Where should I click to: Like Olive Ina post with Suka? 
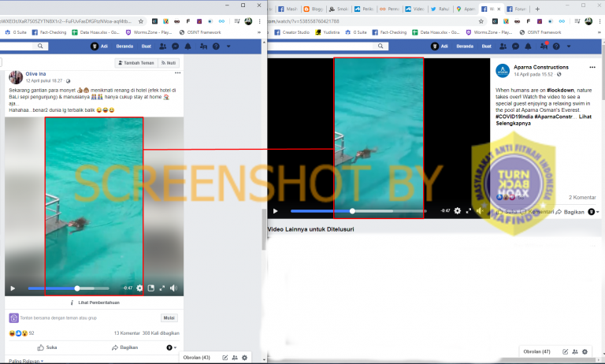click(47, 347)
